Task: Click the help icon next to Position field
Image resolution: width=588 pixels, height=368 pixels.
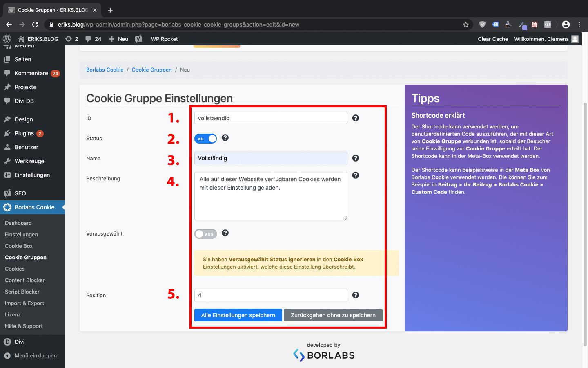Action: click(x=356, y=295)
